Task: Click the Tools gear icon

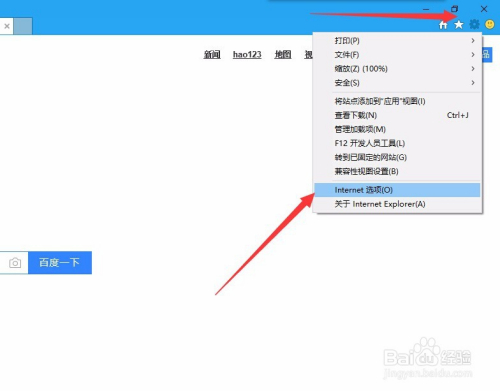Action: coord(474,24)
